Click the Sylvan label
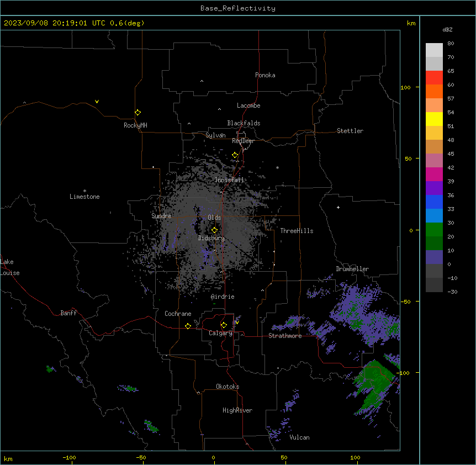Image resolution: width=476 pixels, height=465 pixels. click(x=215, y=135)
